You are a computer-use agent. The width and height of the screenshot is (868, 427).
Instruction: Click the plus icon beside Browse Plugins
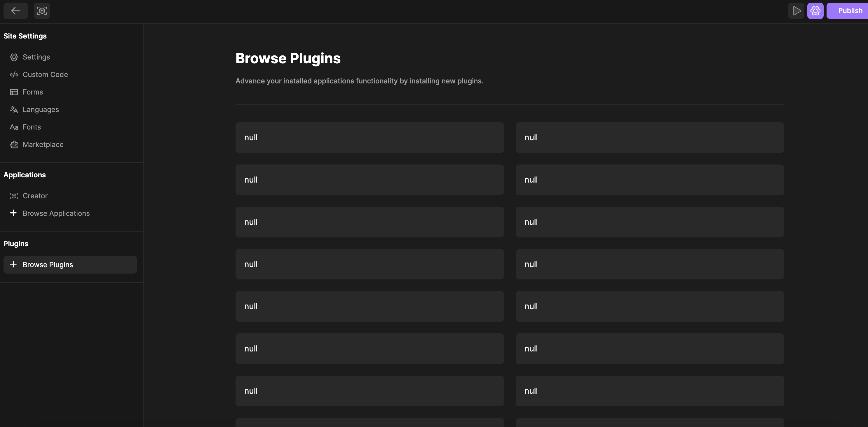[x=13, y=264]
